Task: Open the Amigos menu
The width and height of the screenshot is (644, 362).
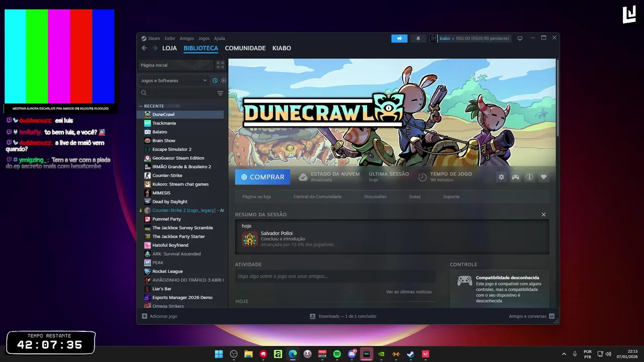Action: pos(187,38)
